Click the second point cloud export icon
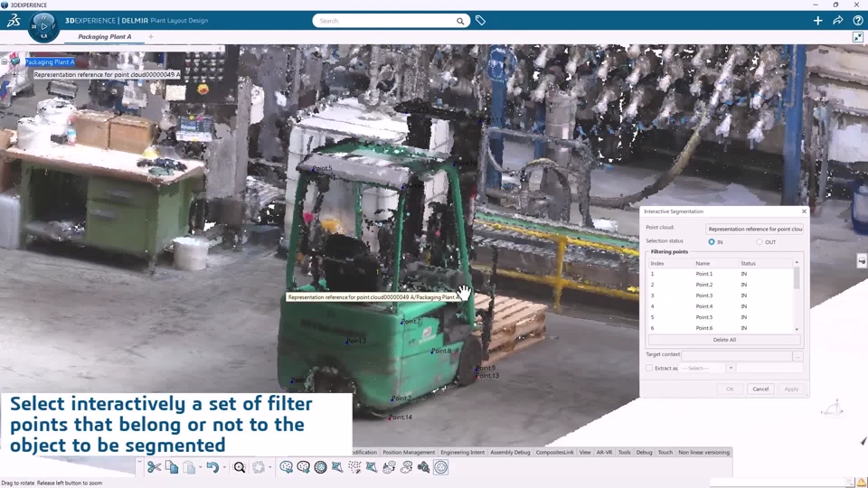This screenshot has height=488, width=868. pyautogui.click(x=304, y=467)
